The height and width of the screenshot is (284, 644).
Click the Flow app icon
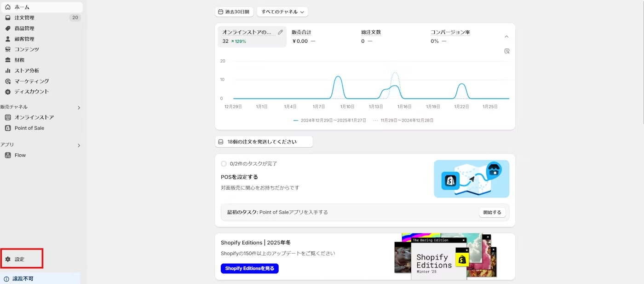coord(8,155)
